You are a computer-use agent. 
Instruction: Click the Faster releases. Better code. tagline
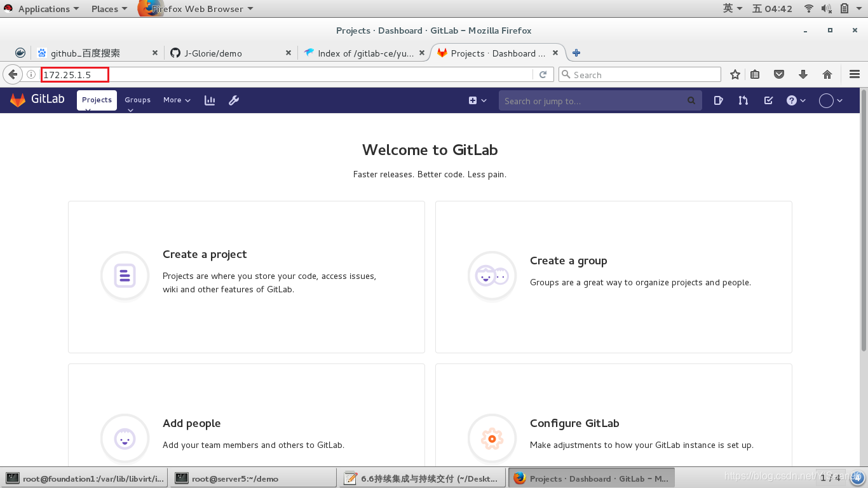pyautogui.click(x=430, y=174)
